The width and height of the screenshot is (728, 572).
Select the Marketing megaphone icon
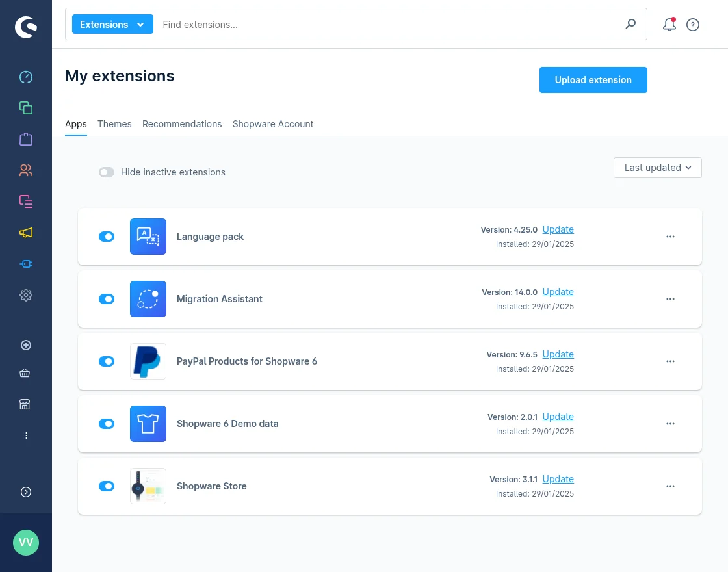(x=26, y=233)
